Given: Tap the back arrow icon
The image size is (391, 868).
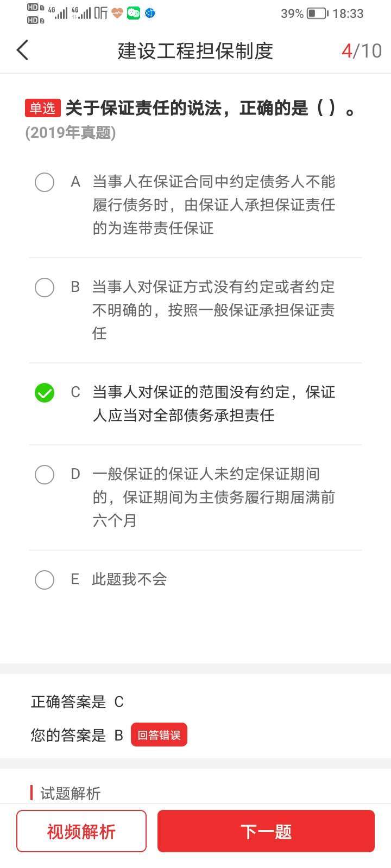Looking at the screenshot, I should pyautogui.click(x=22, y=50).
